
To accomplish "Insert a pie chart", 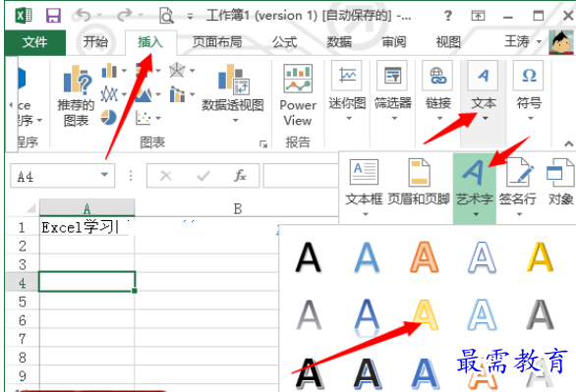I will [109, 118].
